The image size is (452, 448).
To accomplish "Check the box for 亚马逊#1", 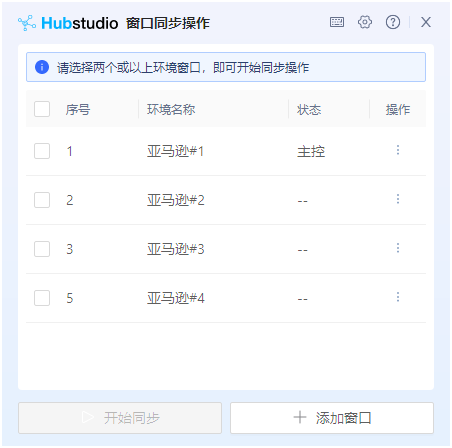I will (42, 151).
